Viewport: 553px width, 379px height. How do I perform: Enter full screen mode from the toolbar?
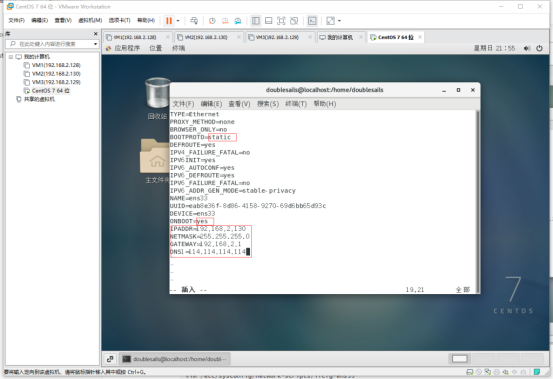pyautogui.click(x=281, y=21)
